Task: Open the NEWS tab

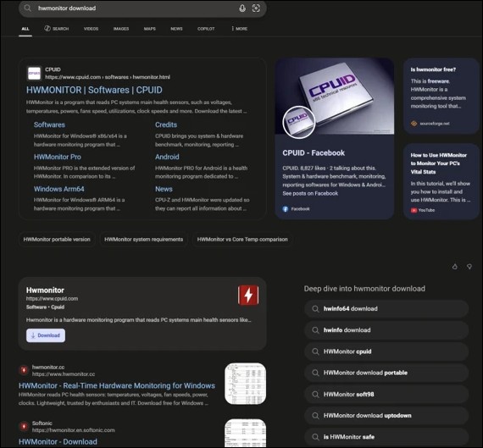Action: (x=176, y=29)
